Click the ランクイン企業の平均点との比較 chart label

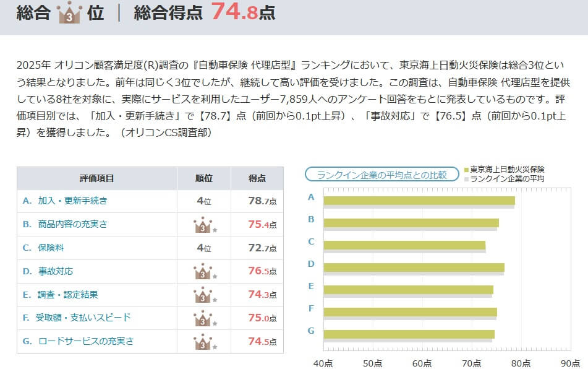pos(381,175)
